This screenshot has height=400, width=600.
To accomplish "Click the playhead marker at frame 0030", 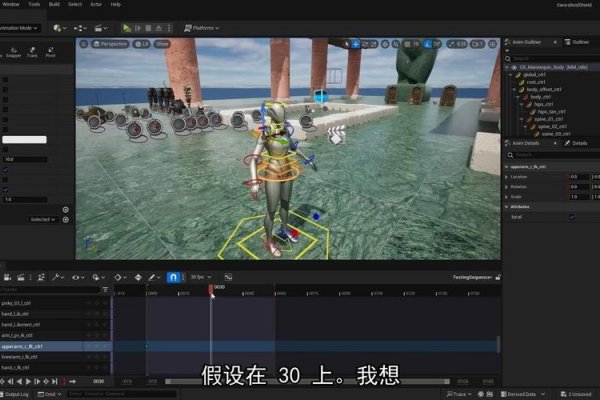I will tap(211, 289).
